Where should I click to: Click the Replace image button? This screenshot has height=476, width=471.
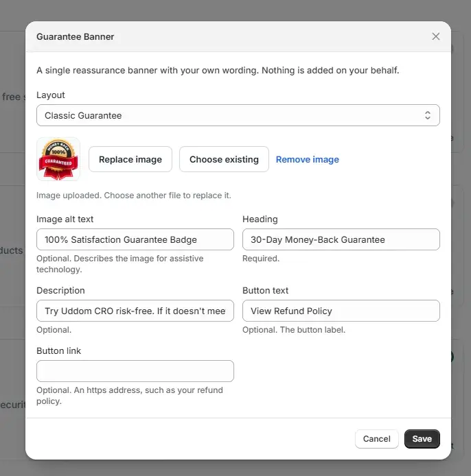(x=130, y=159)
